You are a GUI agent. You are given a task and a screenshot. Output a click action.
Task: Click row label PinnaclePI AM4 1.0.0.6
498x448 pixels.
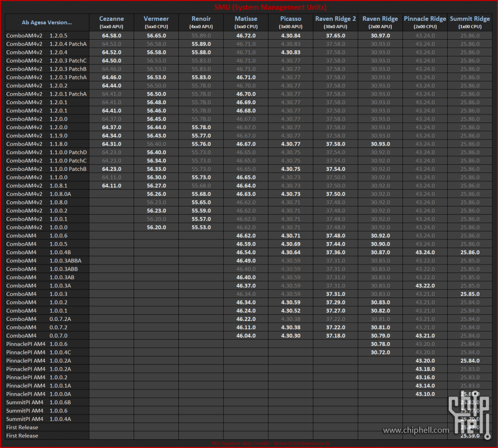(x=37, y=344)
